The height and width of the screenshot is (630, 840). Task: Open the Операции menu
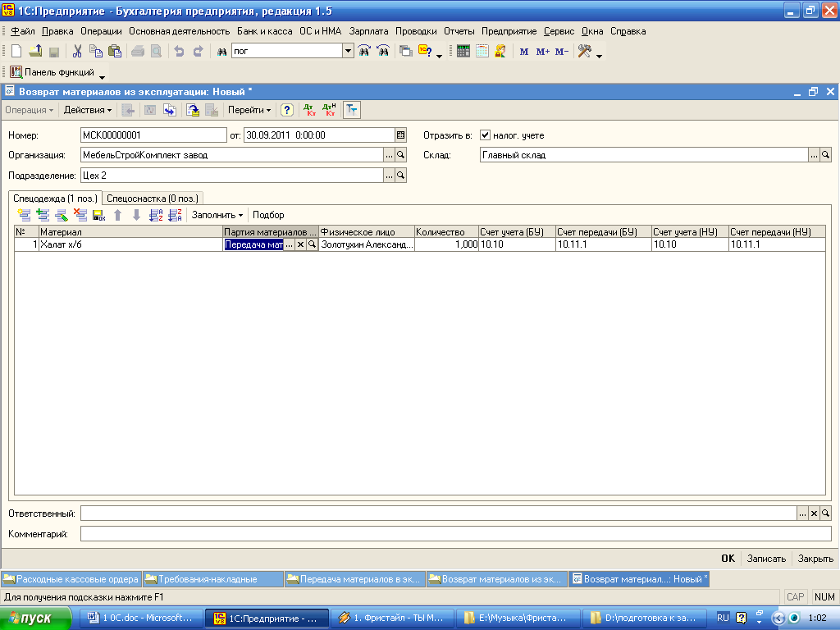(101, 32)
